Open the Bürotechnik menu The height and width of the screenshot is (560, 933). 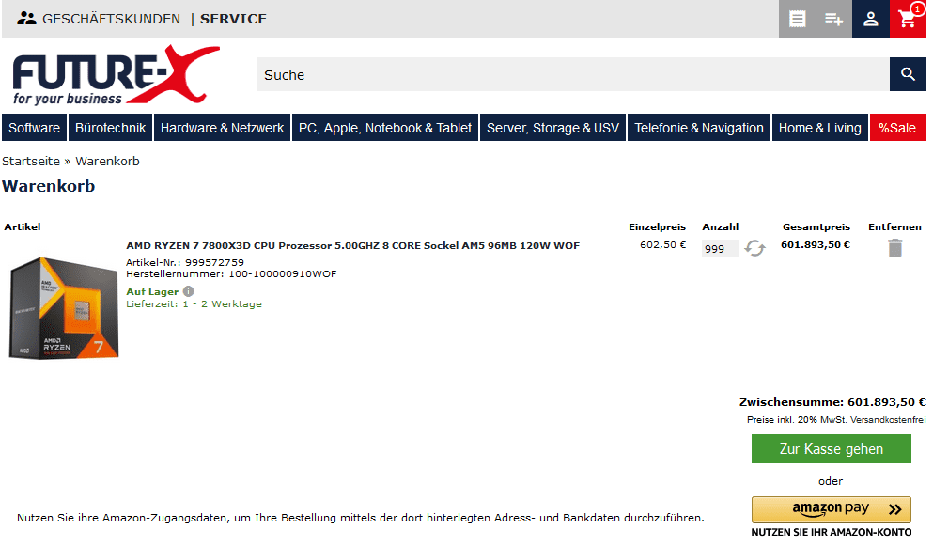point(111,128)
